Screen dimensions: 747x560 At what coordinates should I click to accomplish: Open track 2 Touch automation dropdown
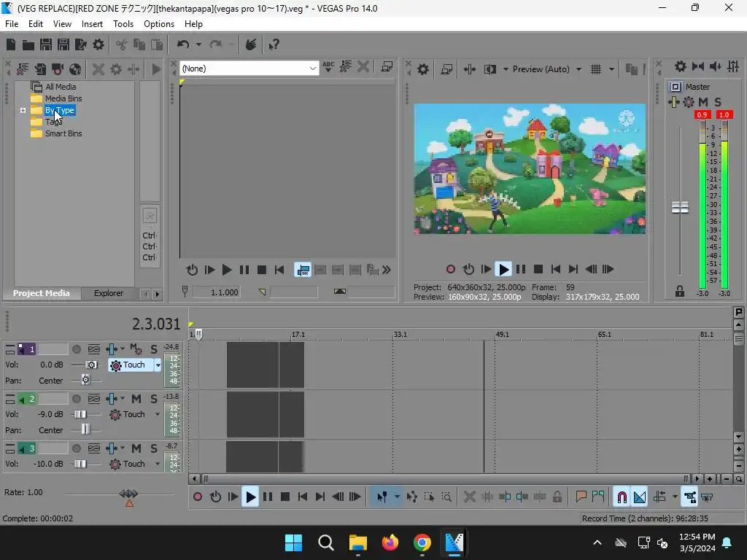tap(158, 415)
